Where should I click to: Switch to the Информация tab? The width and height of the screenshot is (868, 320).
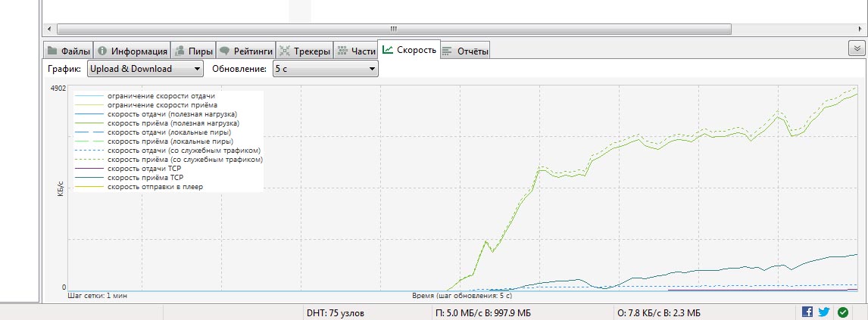(132, 51)
